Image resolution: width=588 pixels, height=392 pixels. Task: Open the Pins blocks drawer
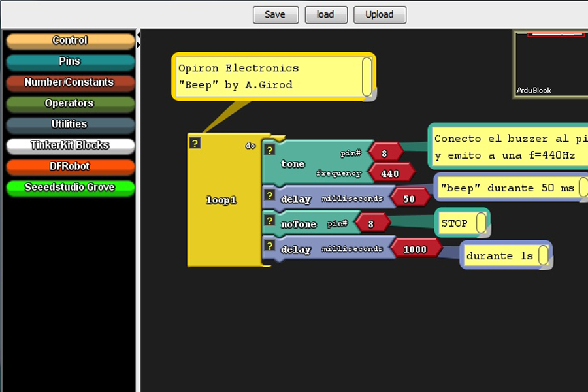70,61
